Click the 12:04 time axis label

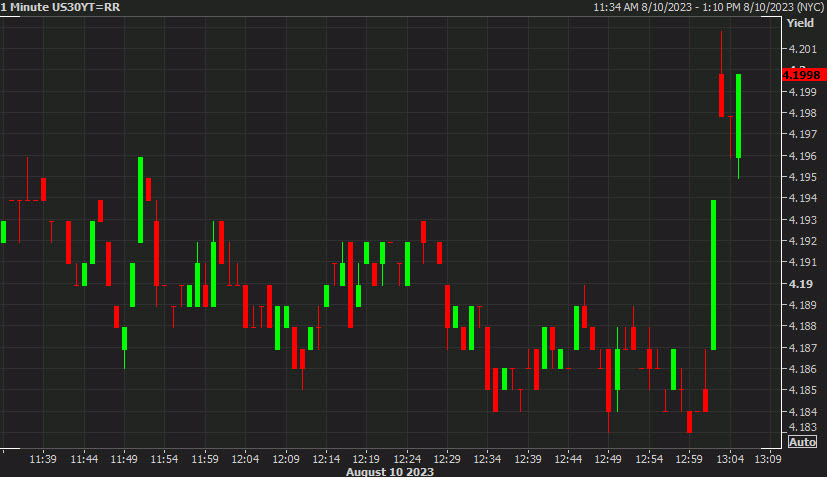point(245,459)
